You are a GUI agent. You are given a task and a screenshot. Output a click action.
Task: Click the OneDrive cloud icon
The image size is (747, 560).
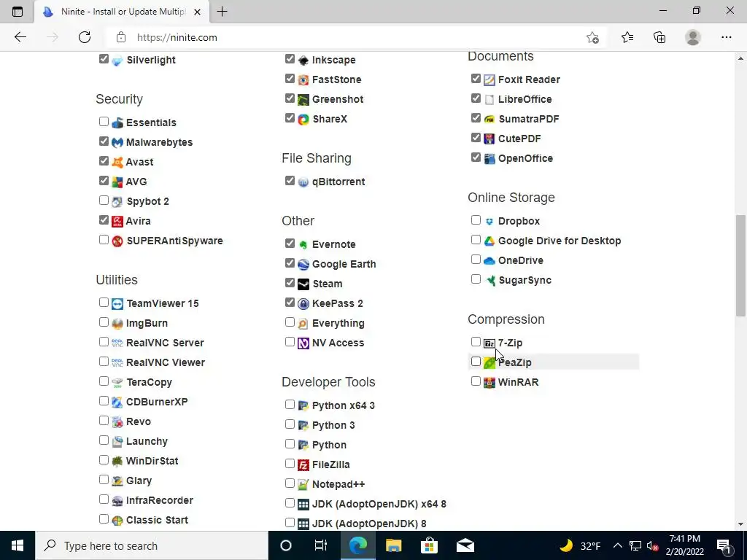pos(489,260)
